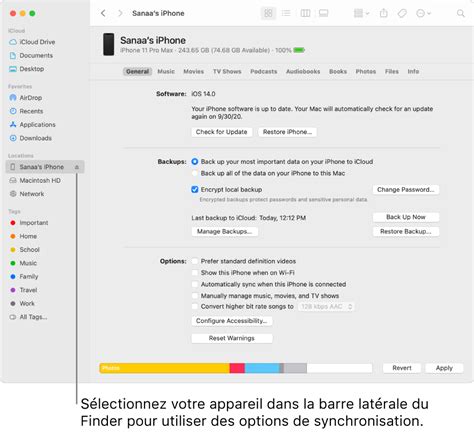This screenshot has height=432, width=474.
Task: Click Restore iPhone button
Action: [287, 132]
